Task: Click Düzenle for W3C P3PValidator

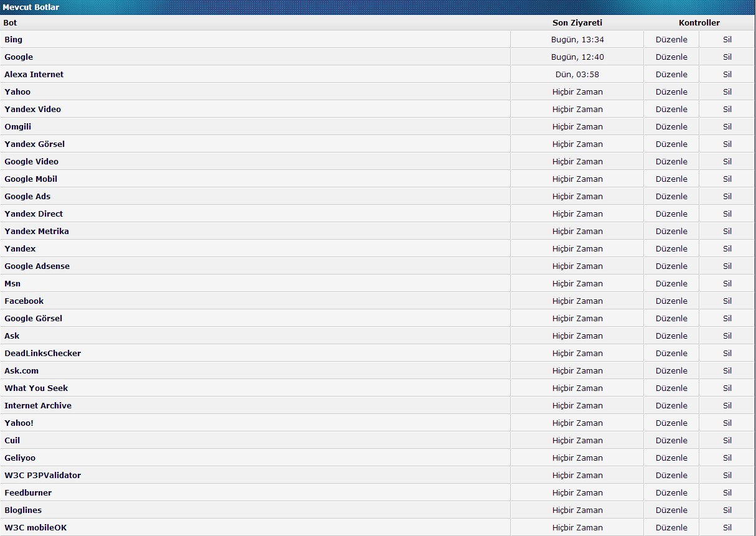Action: click(x=671, y=475)
